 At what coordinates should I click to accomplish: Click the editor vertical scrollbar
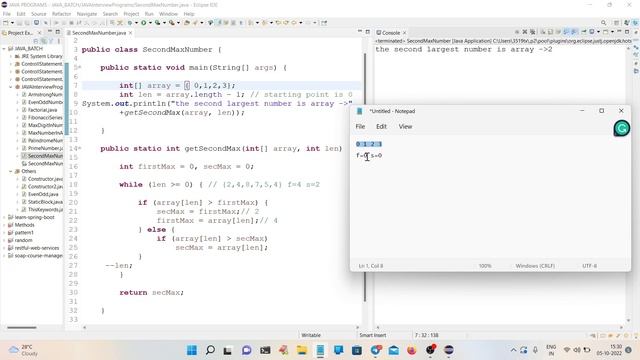[x=364, y=178]
